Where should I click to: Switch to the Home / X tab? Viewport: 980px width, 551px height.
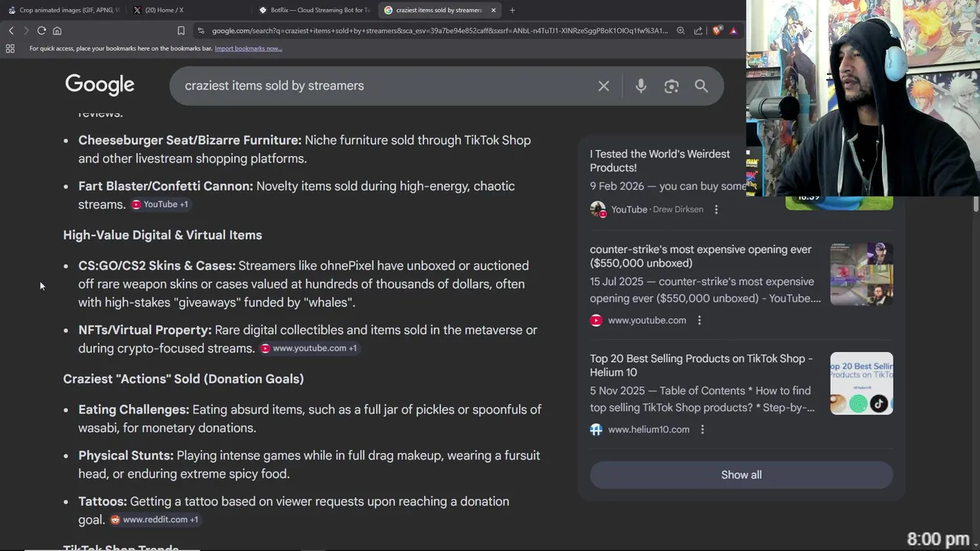click(188, 10)
